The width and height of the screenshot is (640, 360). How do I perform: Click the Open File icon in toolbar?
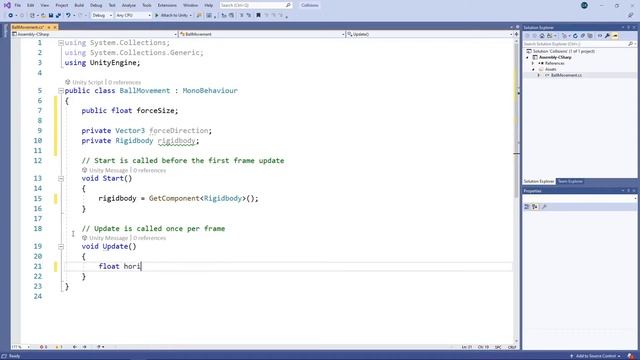pyautogui.click(x=43, y=16)
